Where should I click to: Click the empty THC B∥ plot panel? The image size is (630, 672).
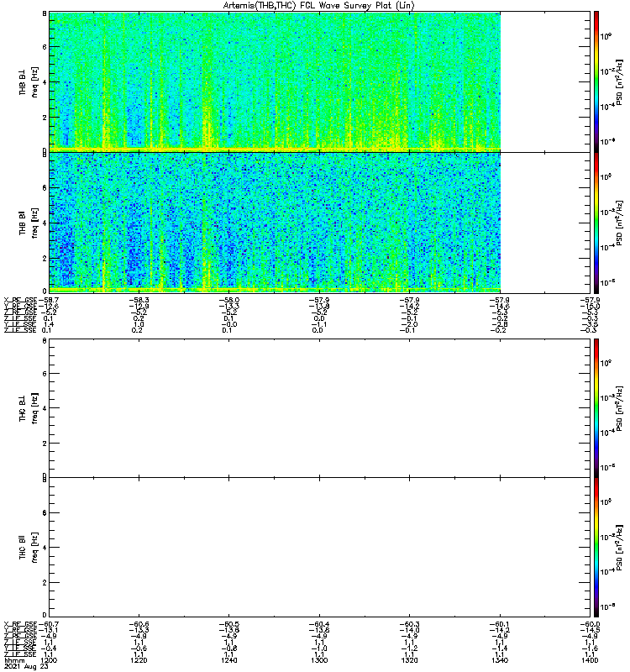319,548
